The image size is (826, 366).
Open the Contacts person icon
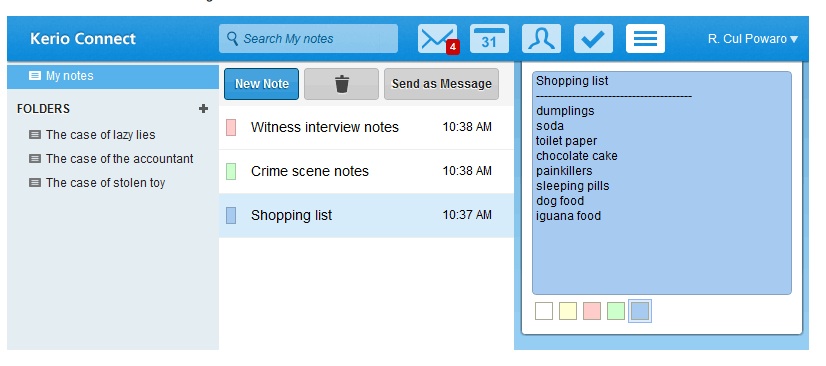tap(541, 38)
